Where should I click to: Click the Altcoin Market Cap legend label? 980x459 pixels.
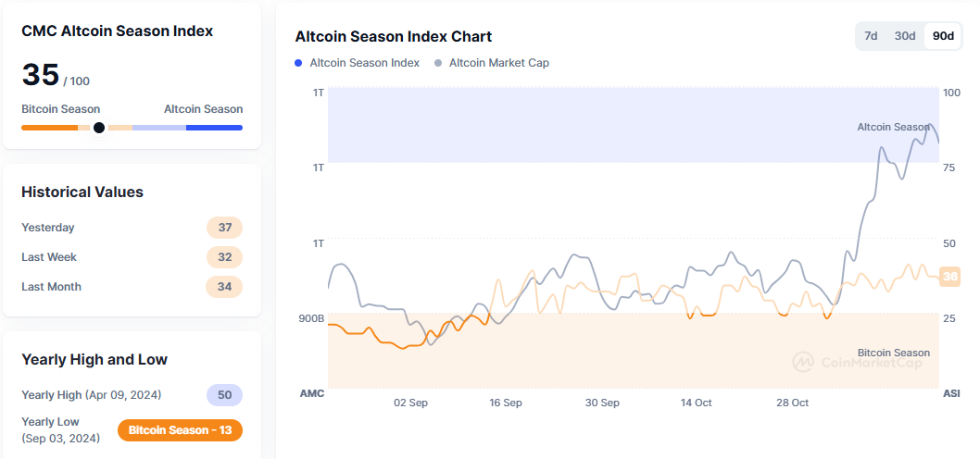498,63
